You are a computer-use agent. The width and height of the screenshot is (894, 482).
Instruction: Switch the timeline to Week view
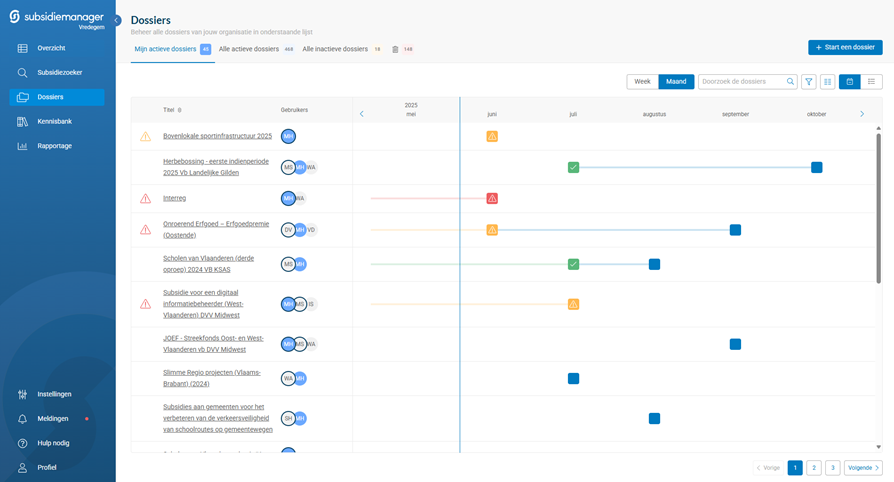click(642, 82)
